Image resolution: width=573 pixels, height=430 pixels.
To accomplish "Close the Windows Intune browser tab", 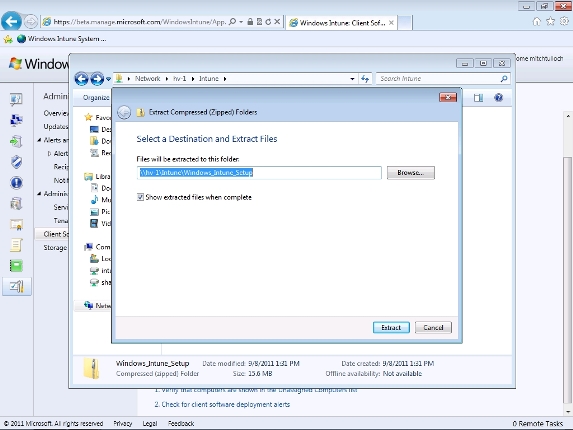I will pos(391,23).
